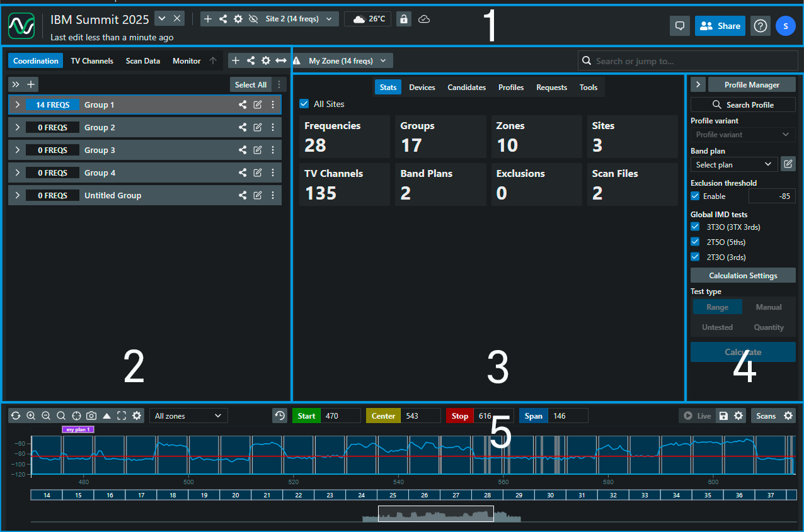Viewport: 804px width, 532px height.
Task: Click the spectrum overview range selector
Action: (x=435, y=514)
